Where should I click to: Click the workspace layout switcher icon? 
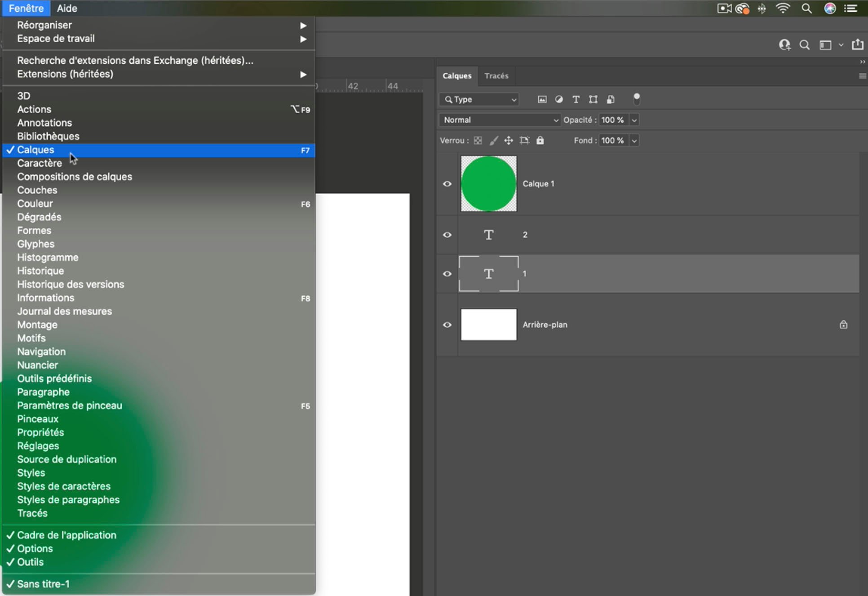click(x=825, y=45)
